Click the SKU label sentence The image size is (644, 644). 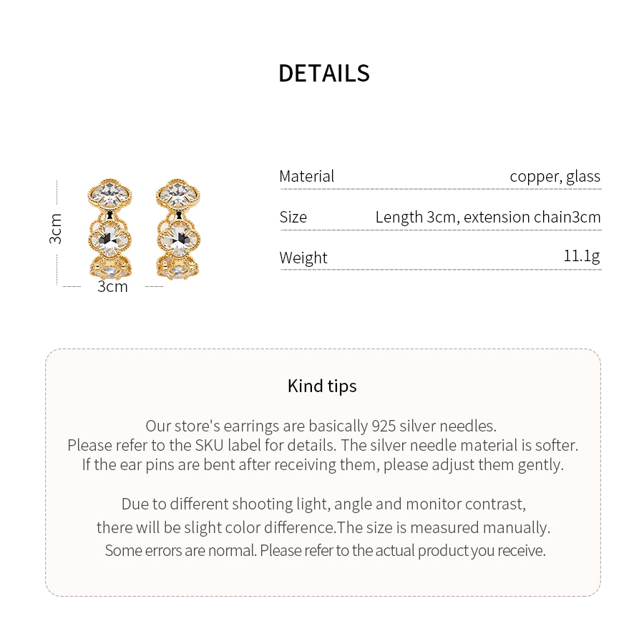point(323,445)
